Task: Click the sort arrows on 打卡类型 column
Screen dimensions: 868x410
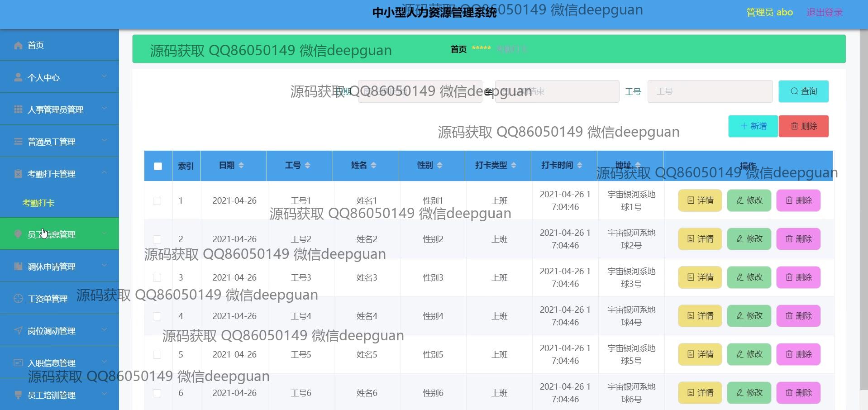Action: point(513,166)
